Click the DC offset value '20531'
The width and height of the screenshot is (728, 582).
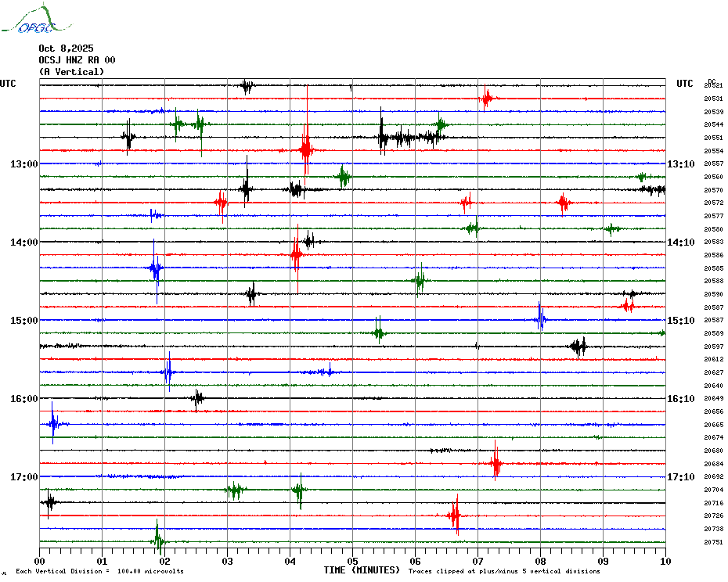tap(714, 99)
